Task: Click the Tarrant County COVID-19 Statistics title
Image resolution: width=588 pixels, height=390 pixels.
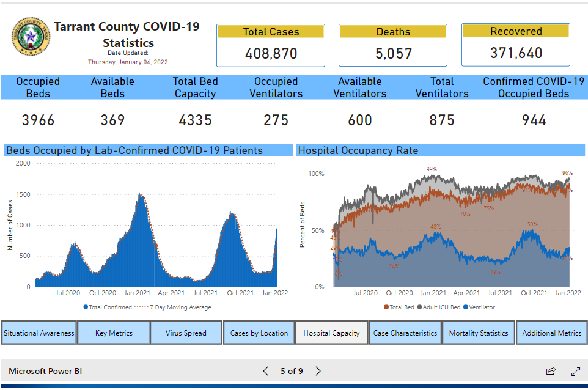Action: pyautogui.click(x=127, y=34)
